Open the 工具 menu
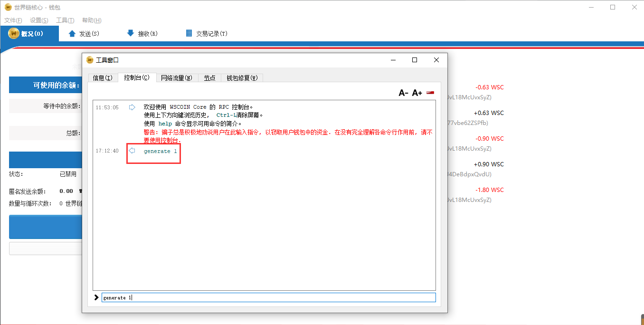644x325 pixels. click(65, 20)
